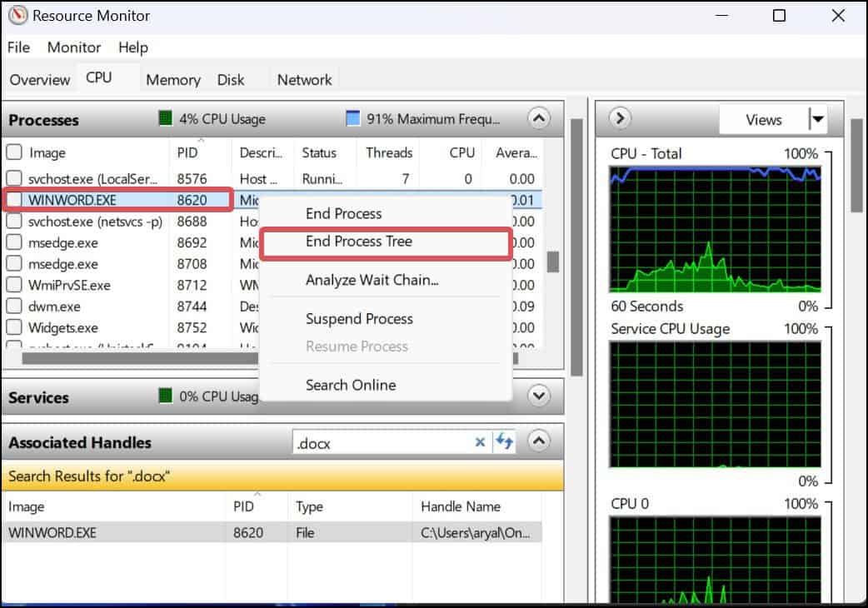The height and width of the screenshot is (608, 868).
Task: Check the msedge.exe PID 8708 checkbox
Action: coord(14,264)
